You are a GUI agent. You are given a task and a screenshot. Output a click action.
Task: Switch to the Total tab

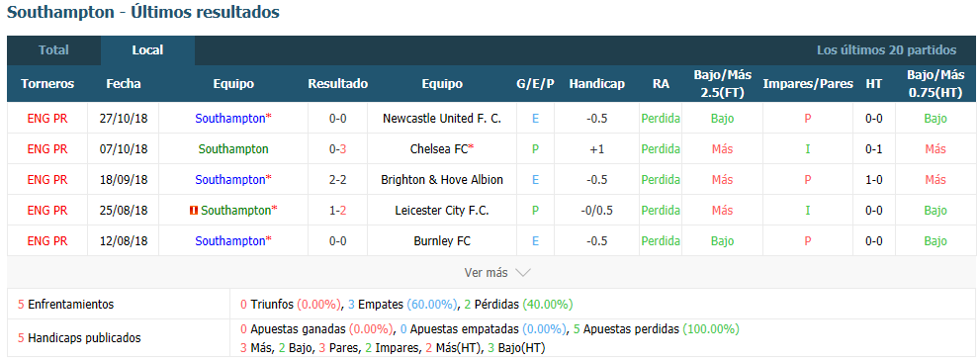(53, 50)
